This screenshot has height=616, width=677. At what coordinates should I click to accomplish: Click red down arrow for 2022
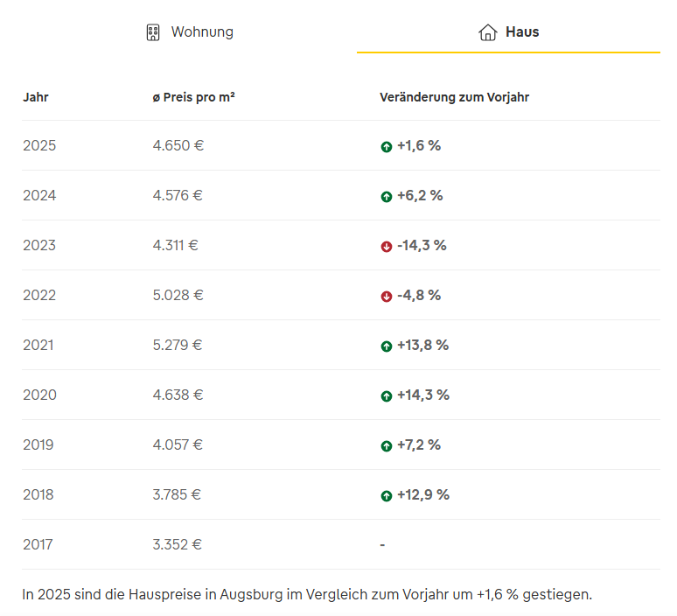tap(386, 297)
